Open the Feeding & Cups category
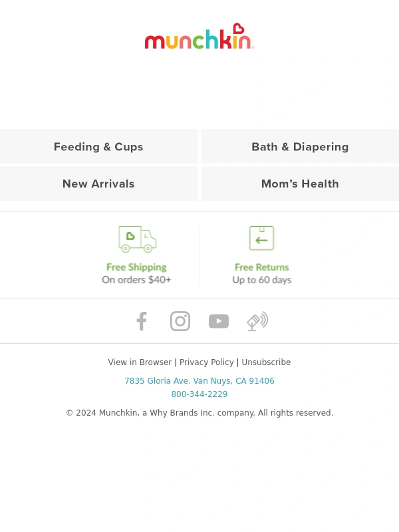 point(98,146)
